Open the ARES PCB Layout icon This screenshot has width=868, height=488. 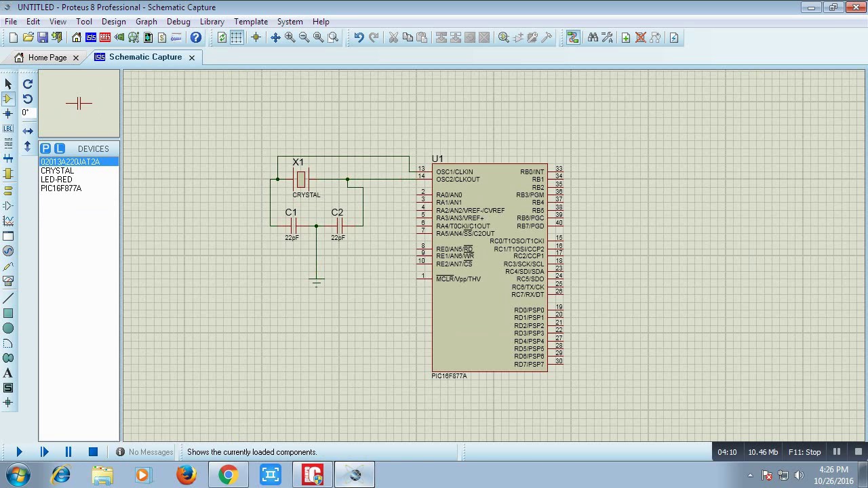[x=104, y=37]
